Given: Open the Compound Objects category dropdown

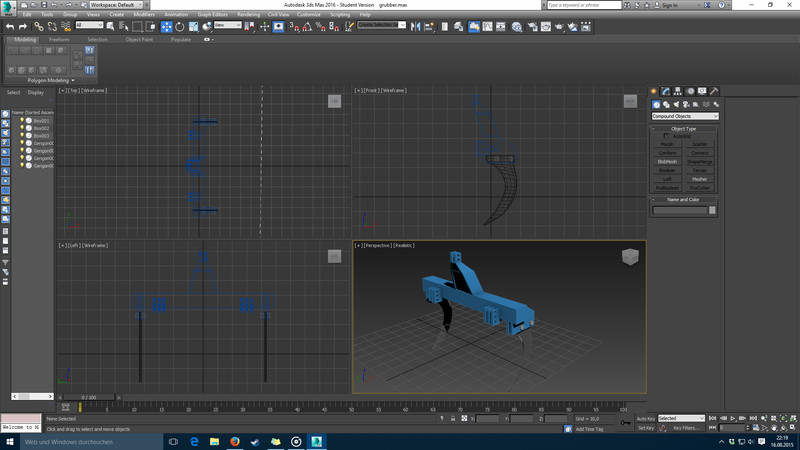Looking at the screenshot, I should [685, 116].
